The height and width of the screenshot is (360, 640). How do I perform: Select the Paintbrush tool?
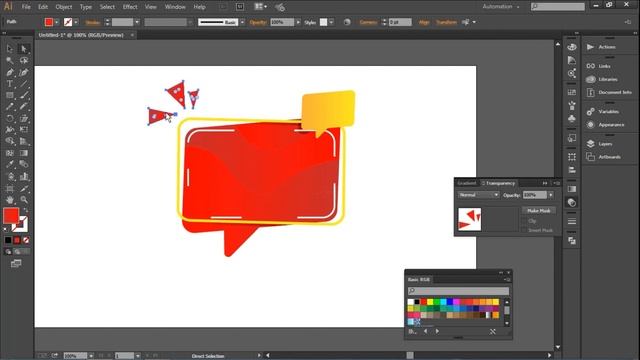pyautogui.click(x=24, y=96)
